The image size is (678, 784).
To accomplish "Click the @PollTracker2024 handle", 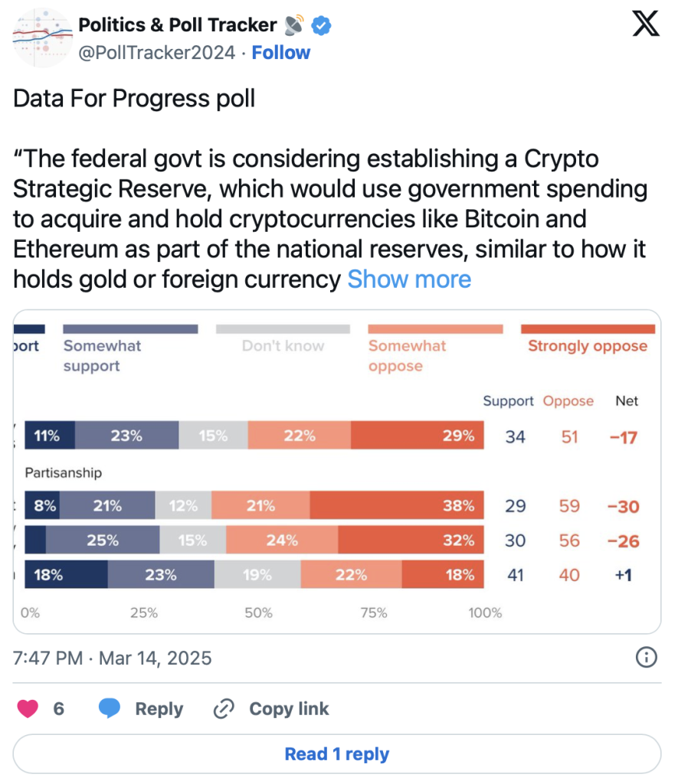I will pyautogui.click(x=157, y=53).
